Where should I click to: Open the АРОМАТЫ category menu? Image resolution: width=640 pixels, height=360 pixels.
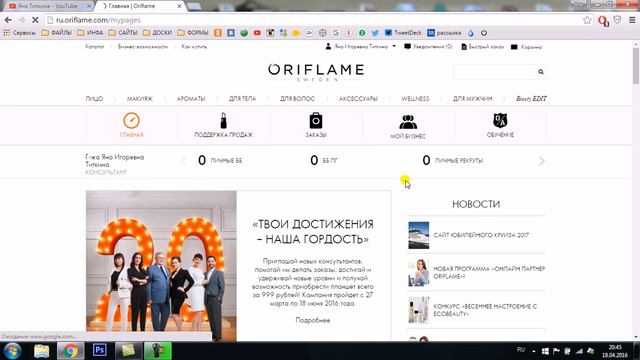pyautogui.click(x=191, y=99)
